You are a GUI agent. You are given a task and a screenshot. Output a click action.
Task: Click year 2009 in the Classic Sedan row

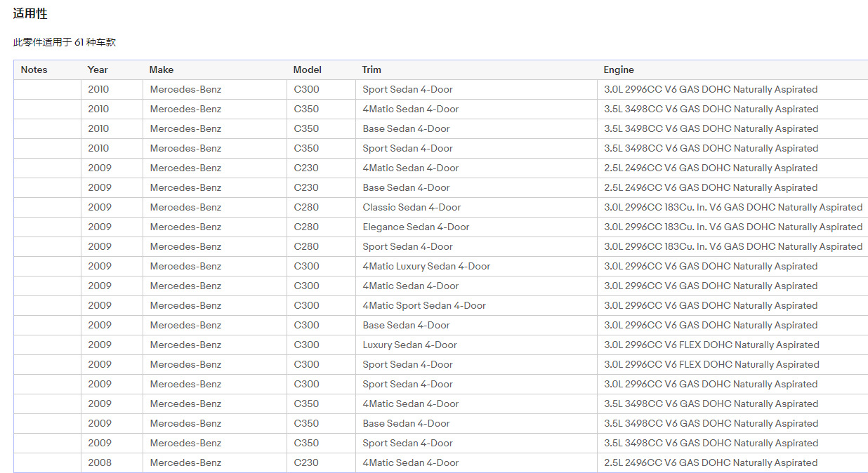click(112, 208)
